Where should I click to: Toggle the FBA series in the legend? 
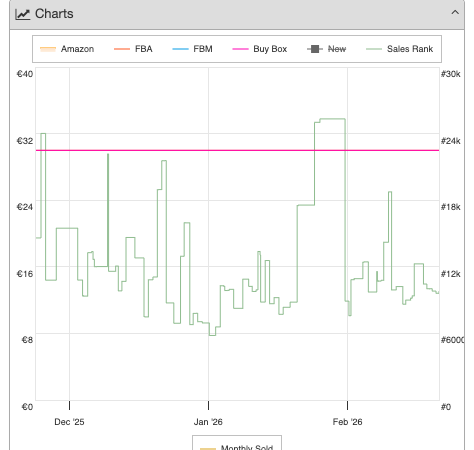point(133,49)
